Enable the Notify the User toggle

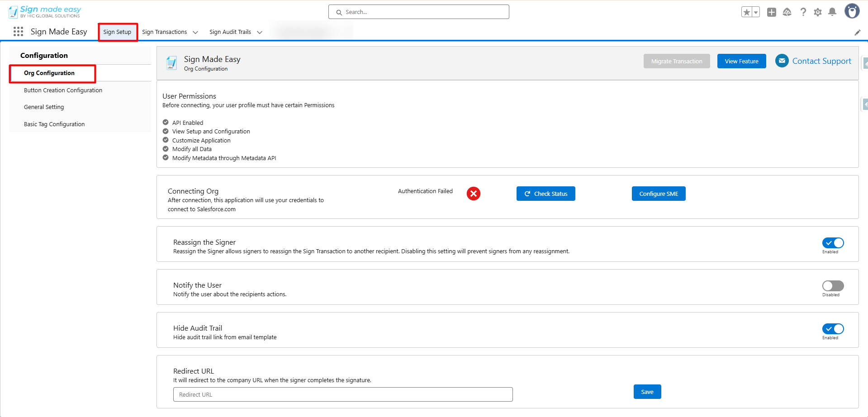(x=833, y=286)
